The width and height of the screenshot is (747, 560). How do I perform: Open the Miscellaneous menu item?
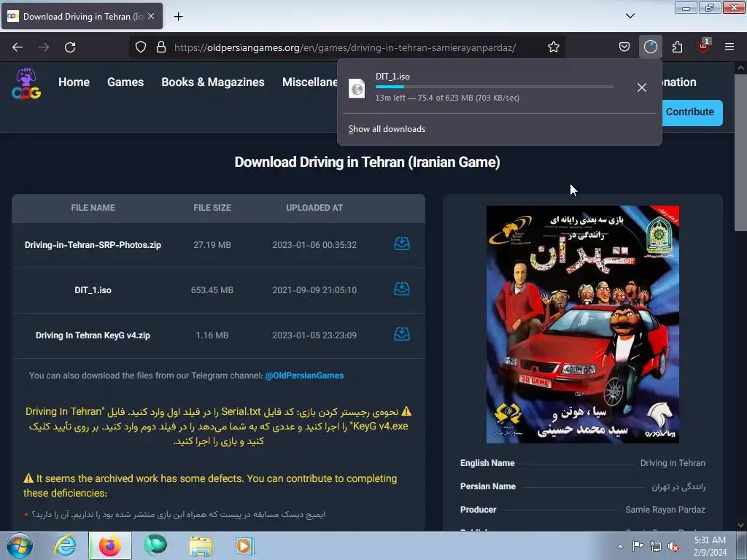309,82
